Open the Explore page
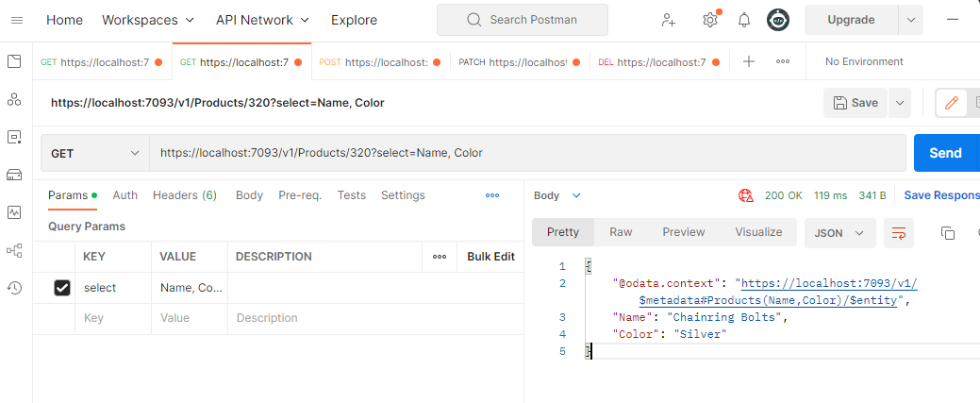This screenshot has width=980, height=403. coord(354,20)
